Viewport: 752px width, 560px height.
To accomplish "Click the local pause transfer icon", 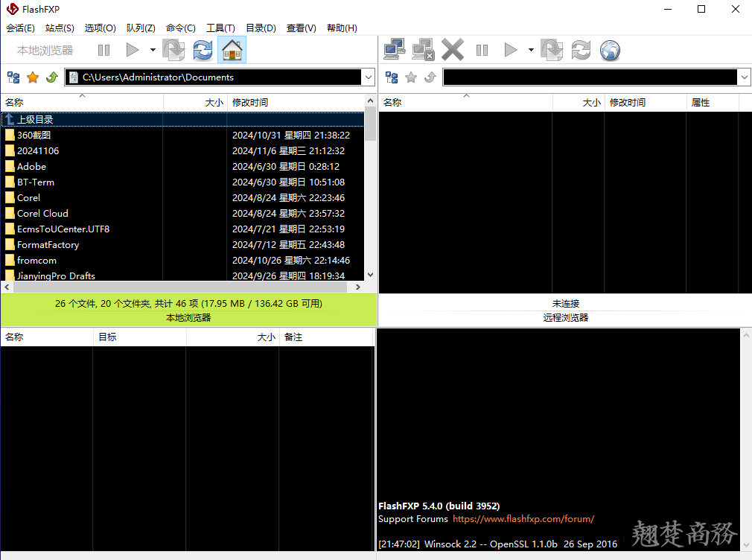I will [103, 50].
